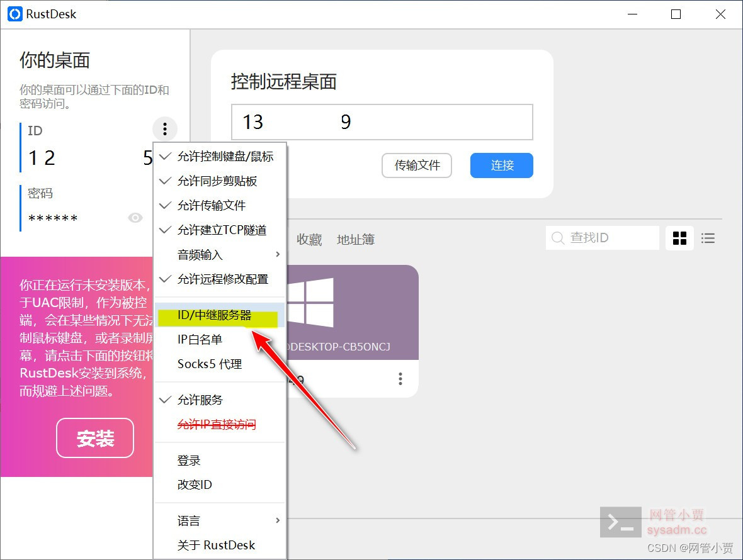Reveal password with the eye icon
Viewport: 743px width, 560px height.
click(x=135, y=218)
